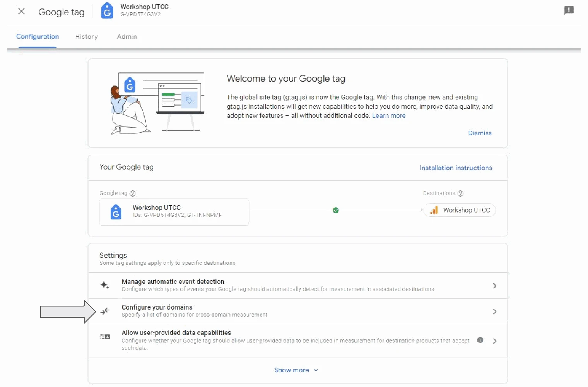Open the send feedback icon

(569, 10)
